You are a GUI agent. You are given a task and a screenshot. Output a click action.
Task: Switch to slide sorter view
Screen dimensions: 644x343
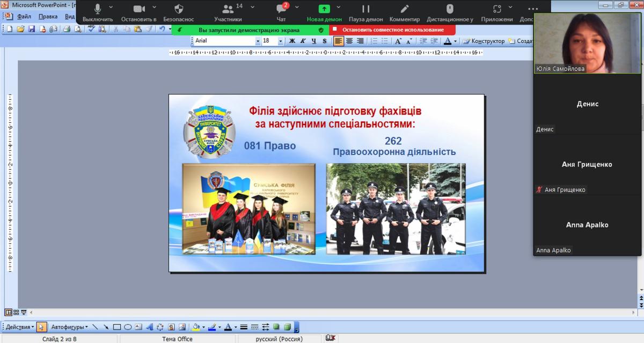click(16, 312)
